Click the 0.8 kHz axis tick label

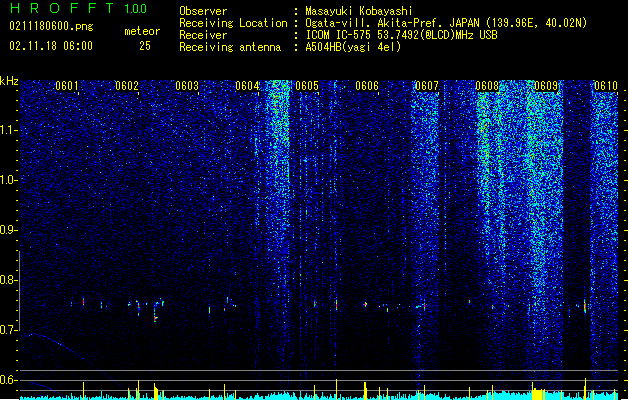tap(9, 280)
